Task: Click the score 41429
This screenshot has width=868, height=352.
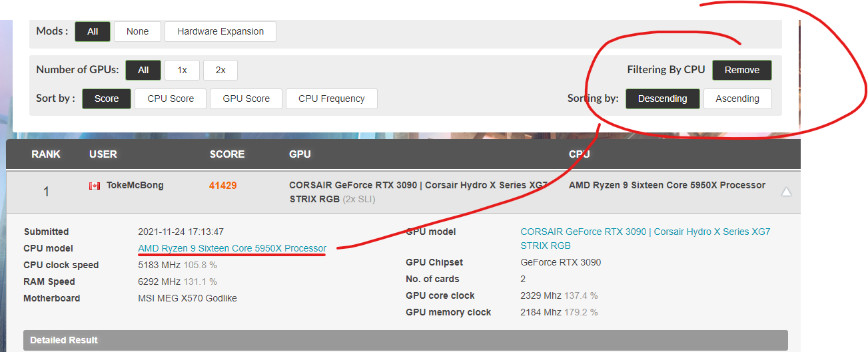Action: click(x=223, y=186)
